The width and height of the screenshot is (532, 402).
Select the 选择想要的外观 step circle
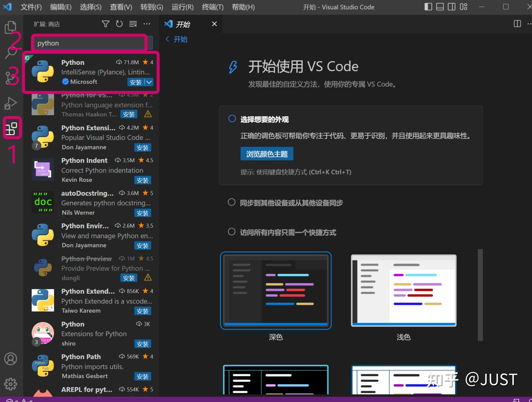pyautogui.click(x=232, y=119)
